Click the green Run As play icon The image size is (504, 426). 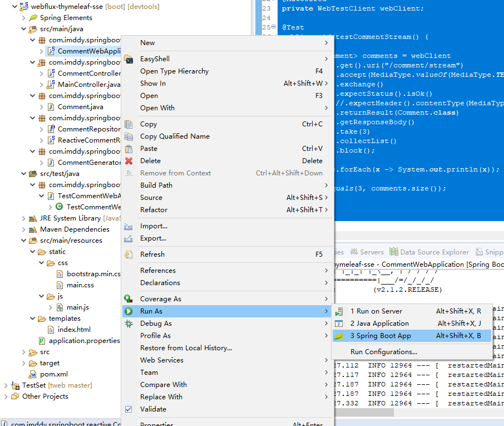129,311
